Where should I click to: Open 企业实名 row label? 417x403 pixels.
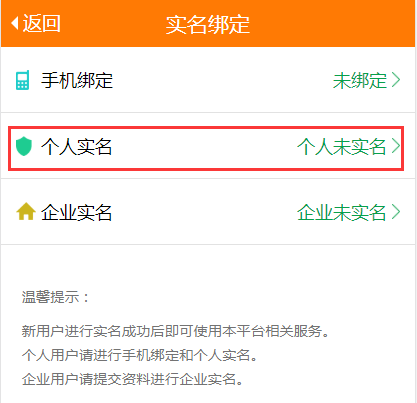click(76, 212)
